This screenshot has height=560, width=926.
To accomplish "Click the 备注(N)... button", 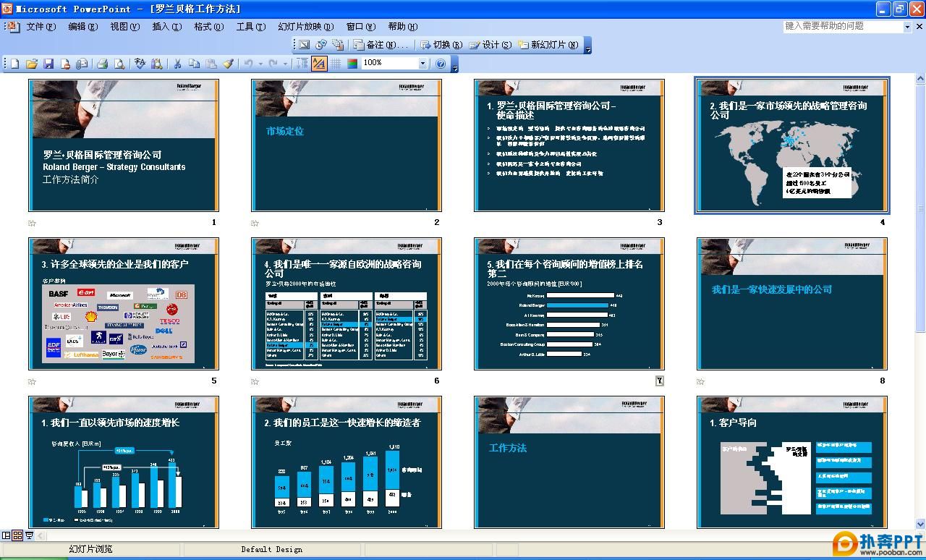I will (381, 45).
